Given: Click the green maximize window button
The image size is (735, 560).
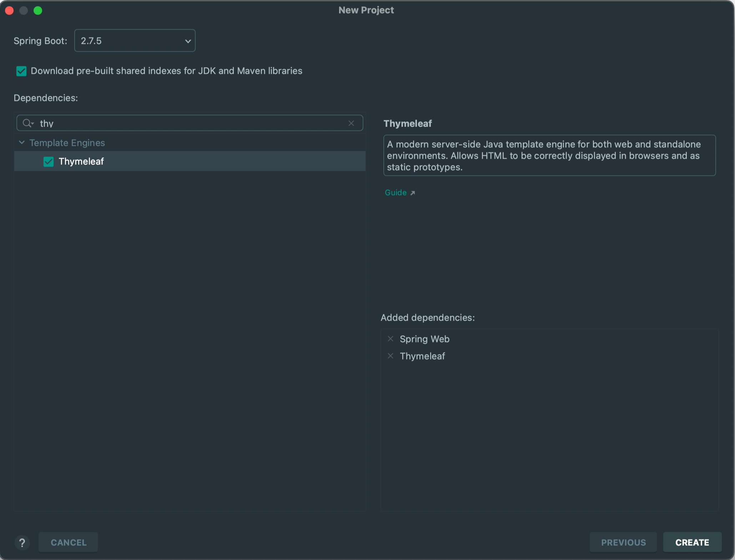Looking at the screenshot, I should coord(38,10).
